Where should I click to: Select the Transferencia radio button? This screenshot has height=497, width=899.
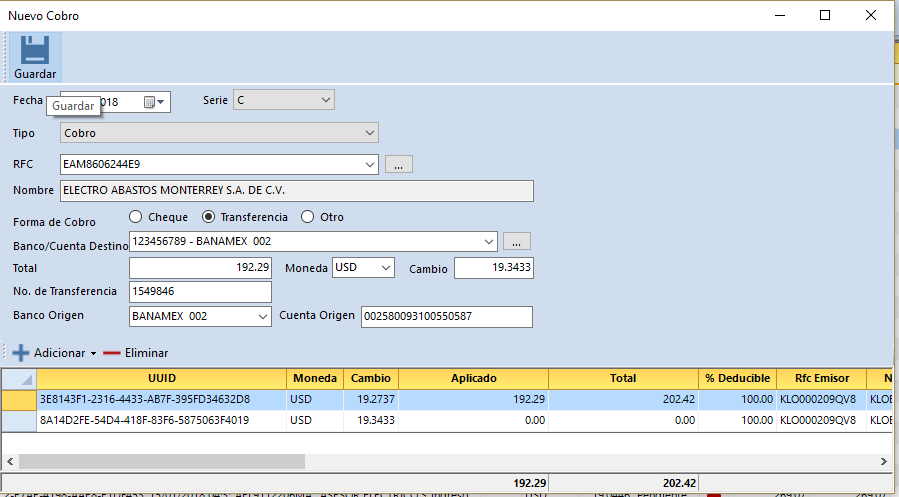(209, 217)
